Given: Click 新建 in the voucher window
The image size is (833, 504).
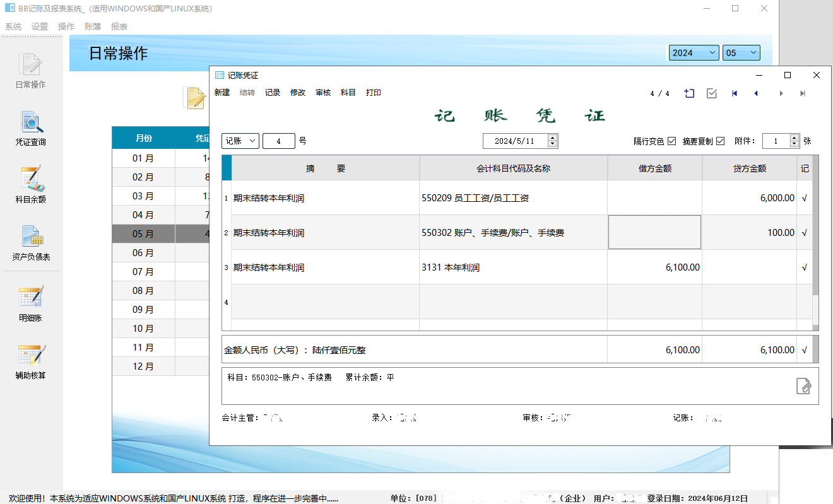Looking at the screenshot, I should point(222,93).
